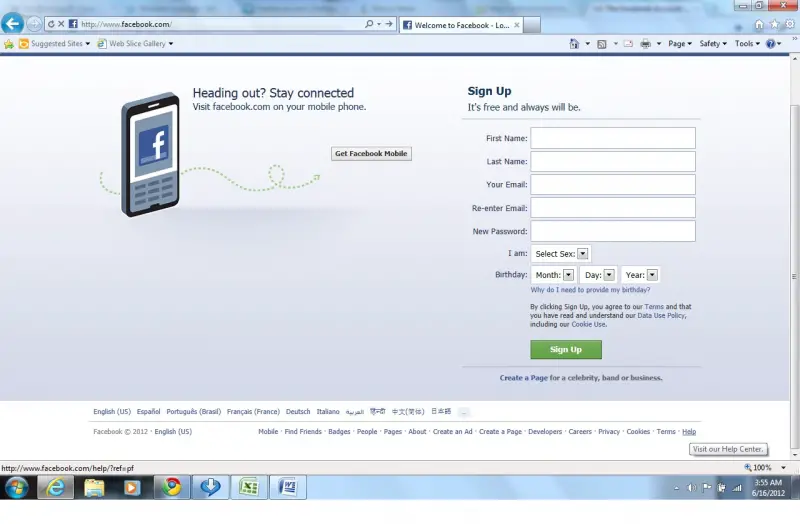Open Windows Explorer folder in taskbar

coord(94,488)
